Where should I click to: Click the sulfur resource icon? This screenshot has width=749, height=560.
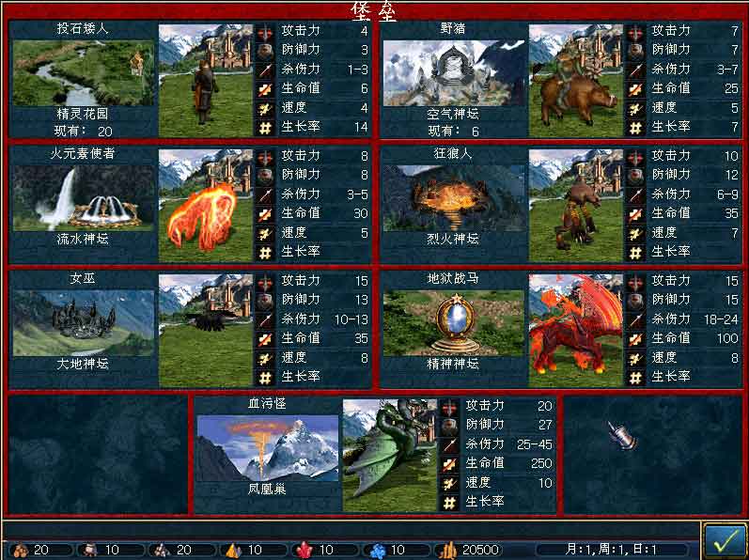pyautogui.click(x=234, y=551)
